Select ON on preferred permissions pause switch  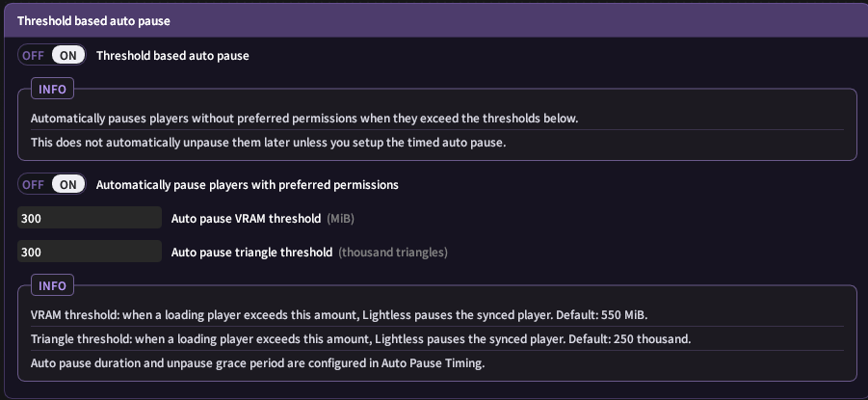pyautogui.click(x=68, y=184)
